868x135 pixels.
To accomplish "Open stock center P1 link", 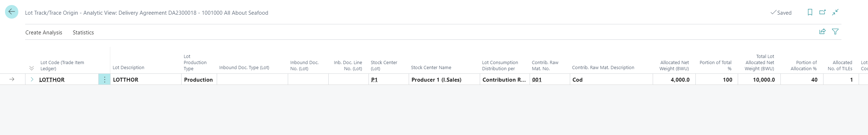I will [374, 80].
